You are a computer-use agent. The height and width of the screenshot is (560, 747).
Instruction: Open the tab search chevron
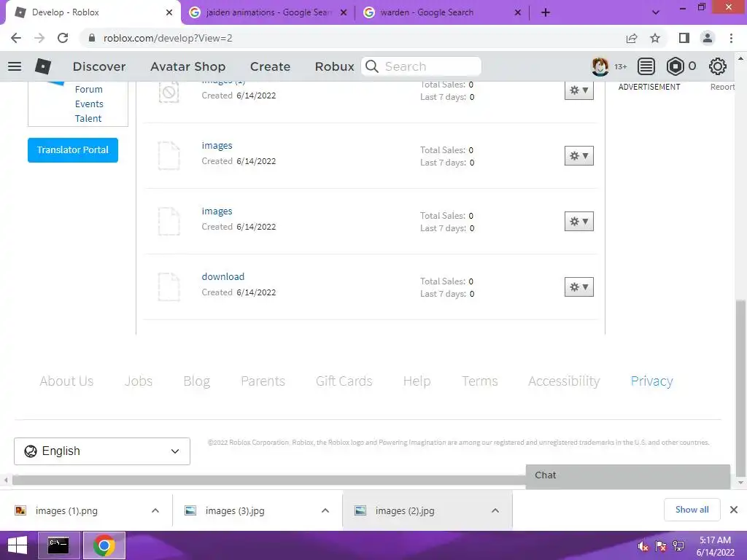(x=656, y=12)
